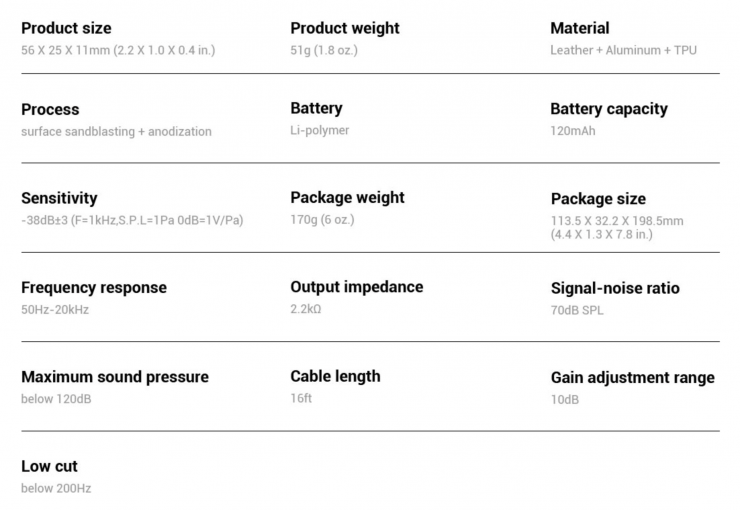Select the 170g package weight value
The width and height of the screenshot is (740, 510).
pos(322,219)
